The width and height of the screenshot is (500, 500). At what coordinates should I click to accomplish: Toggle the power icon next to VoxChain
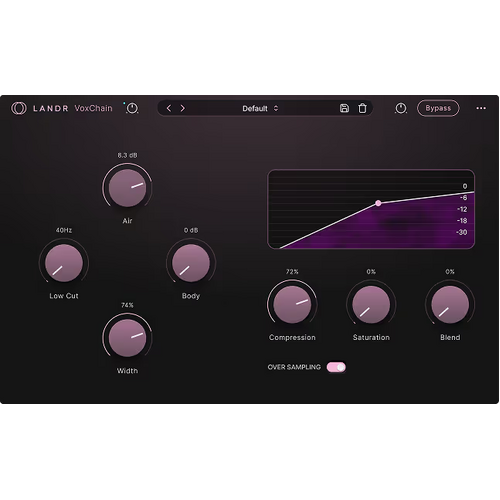pyautogui.click(x=132, y=108)
